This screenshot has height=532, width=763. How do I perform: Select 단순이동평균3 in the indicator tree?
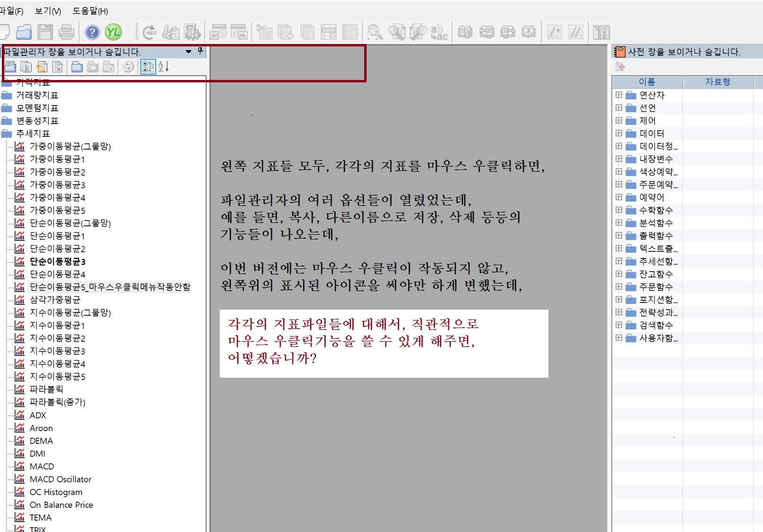(57, 262)
